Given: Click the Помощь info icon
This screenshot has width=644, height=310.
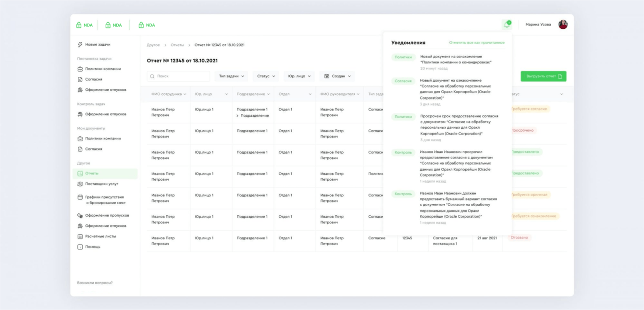Looking at the screenshot, I should (x=80, y=247).
